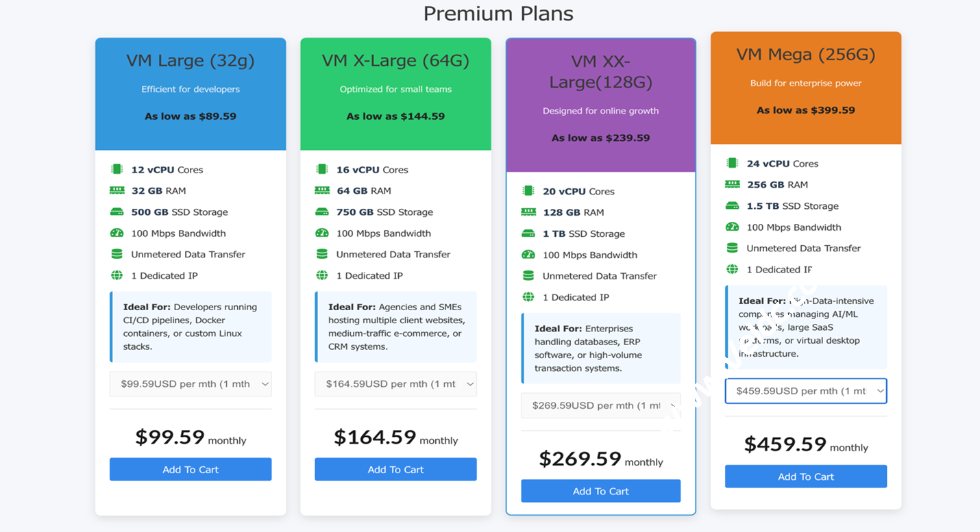The image size is (980, 532).
Task: Click the SSD storage icon in VM XX-Large
Action: [x=528, y=233]
